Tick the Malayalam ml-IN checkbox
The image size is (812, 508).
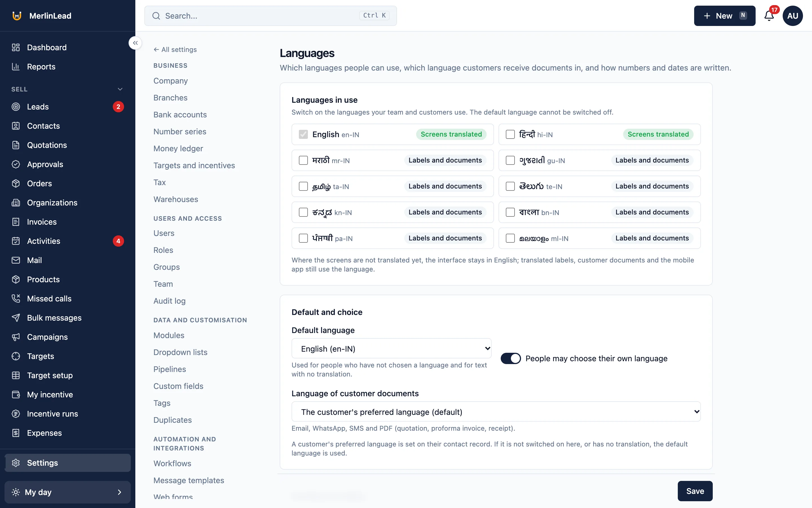click(x=510, y=238)
